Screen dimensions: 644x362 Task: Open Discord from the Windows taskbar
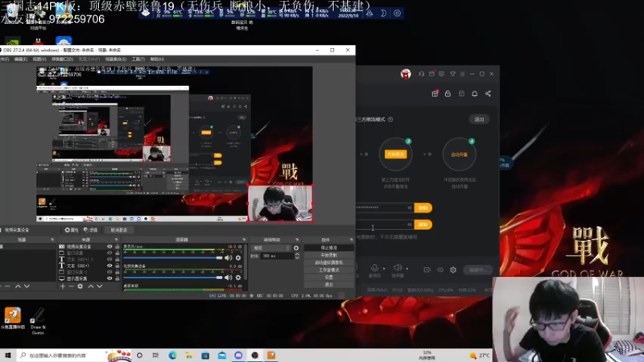click(x=238, y=355)
